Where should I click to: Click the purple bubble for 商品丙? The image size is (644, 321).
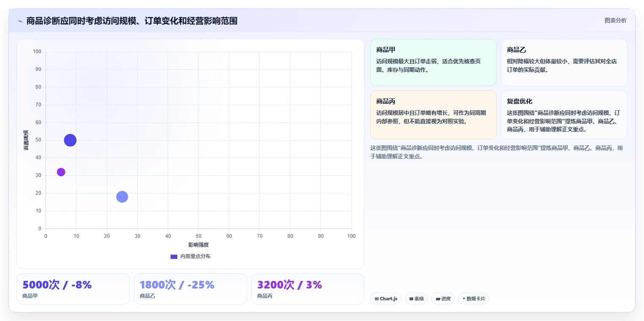click(x=61, y=172)
